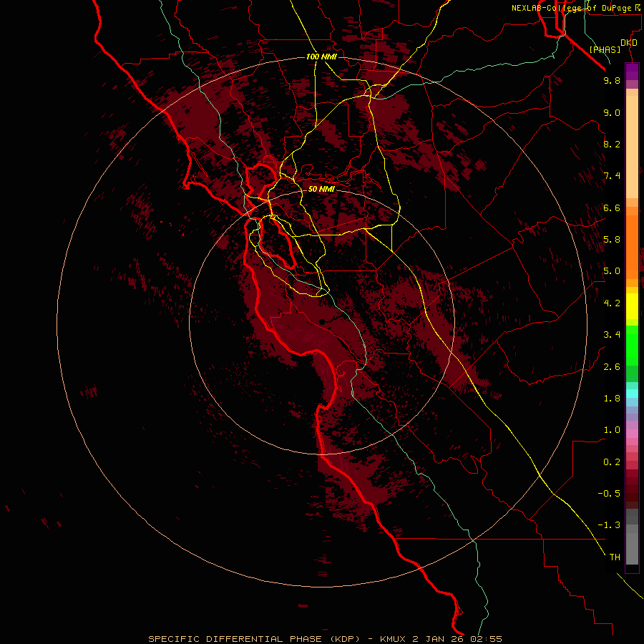644x644 pixels.
Task: Click the "100 NMI" range ring label
Action: coord(321,57)
